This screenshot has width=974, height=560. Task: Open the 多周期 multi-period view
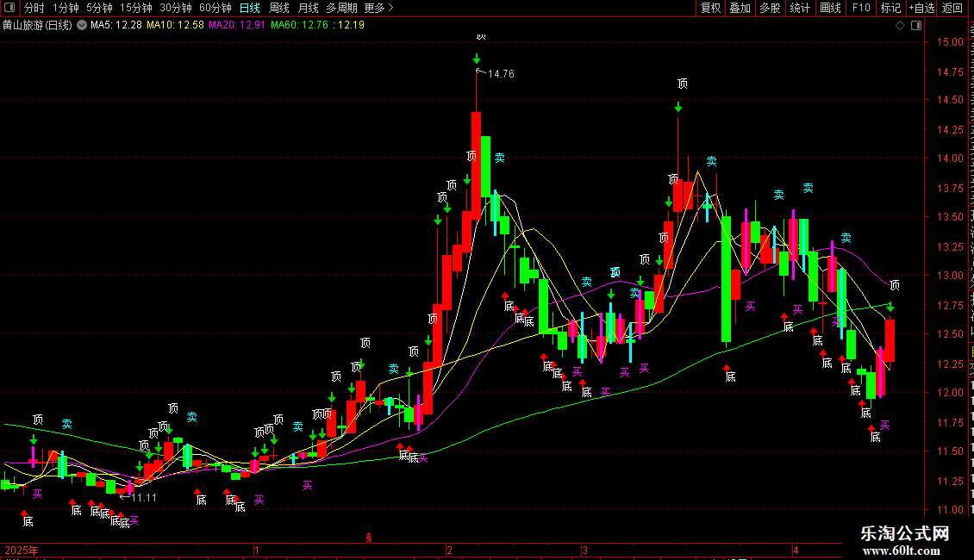(341, 8)
